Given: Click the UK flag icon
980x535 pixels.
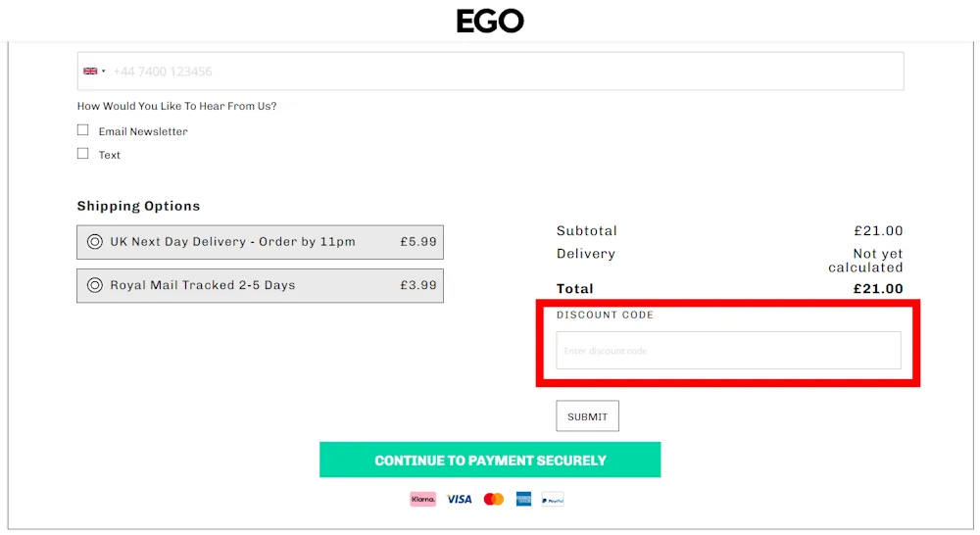Looking at the screenshot, I should [90, 72].
